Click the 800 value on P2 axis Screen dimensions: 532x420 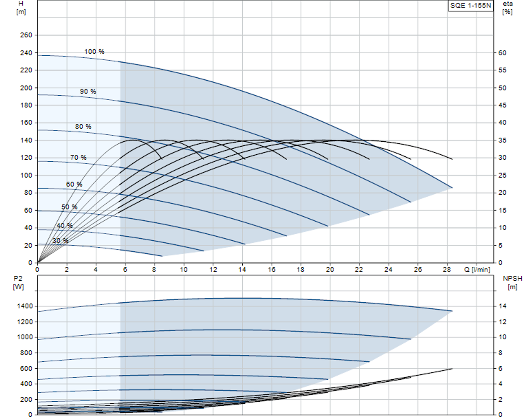(26, 353)
